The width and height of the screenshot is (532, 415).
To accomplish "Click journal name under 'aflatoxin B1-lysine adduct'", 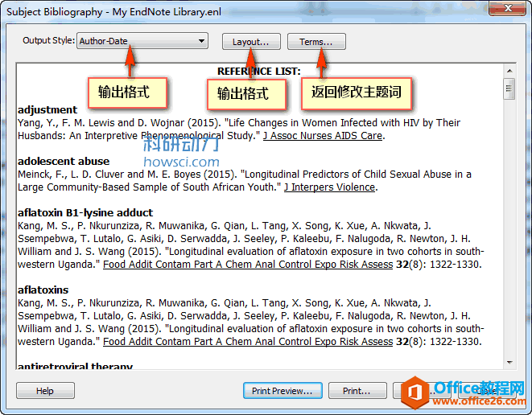I will (248, 265).
